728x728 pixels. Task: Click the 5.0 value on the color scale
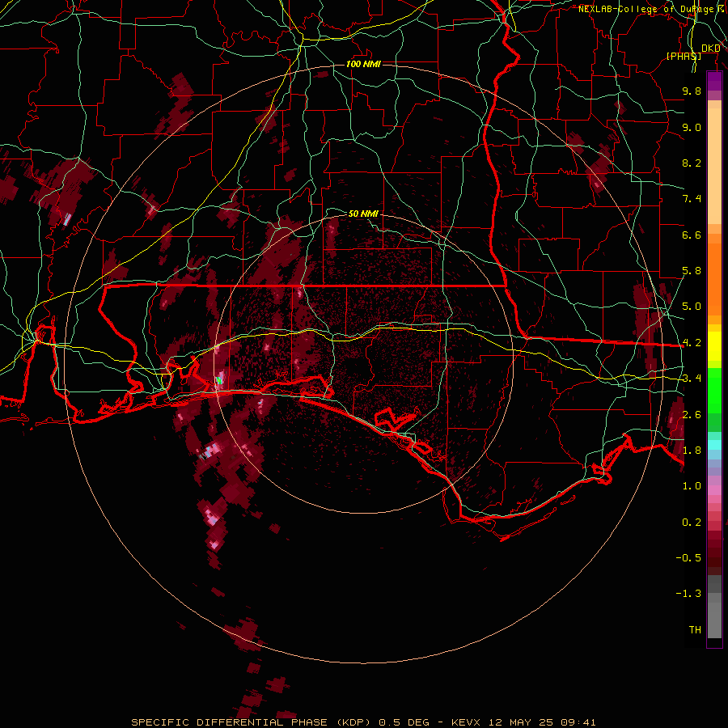click(x=692, y=307)
